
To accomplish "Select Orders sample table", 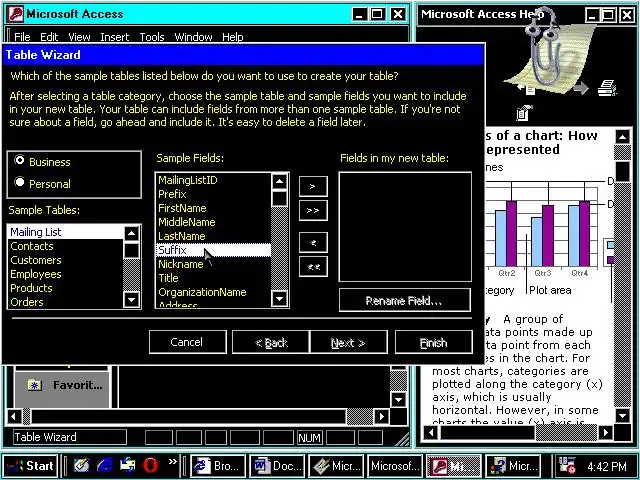I will 66,302.
